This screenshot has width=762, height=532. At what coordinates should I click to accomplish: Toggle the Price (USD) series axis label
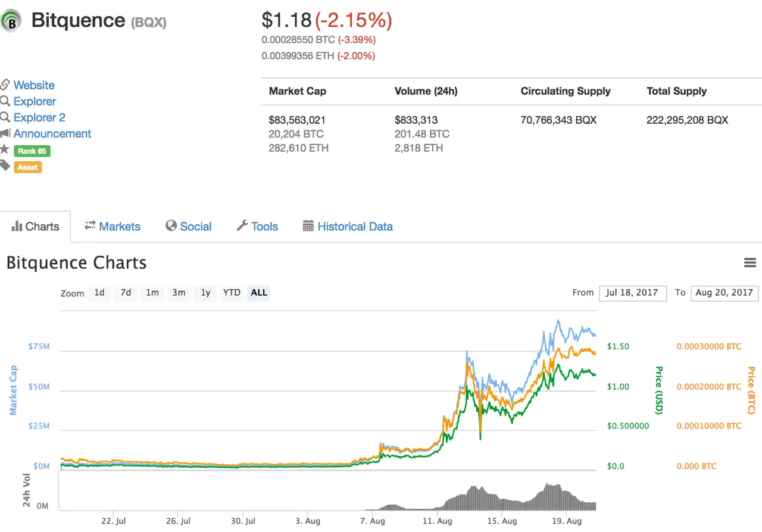click(658, 390)
